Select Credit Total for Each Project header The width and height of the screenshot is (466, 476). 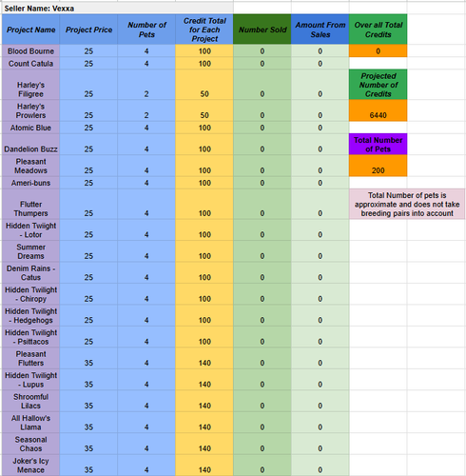[x=204, y=30]
